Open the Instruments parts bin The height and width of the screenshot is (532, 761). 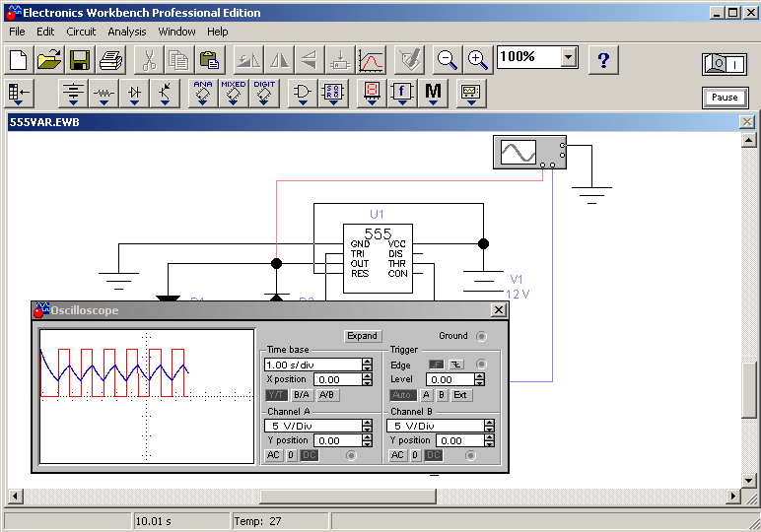[x=471, y=93]
